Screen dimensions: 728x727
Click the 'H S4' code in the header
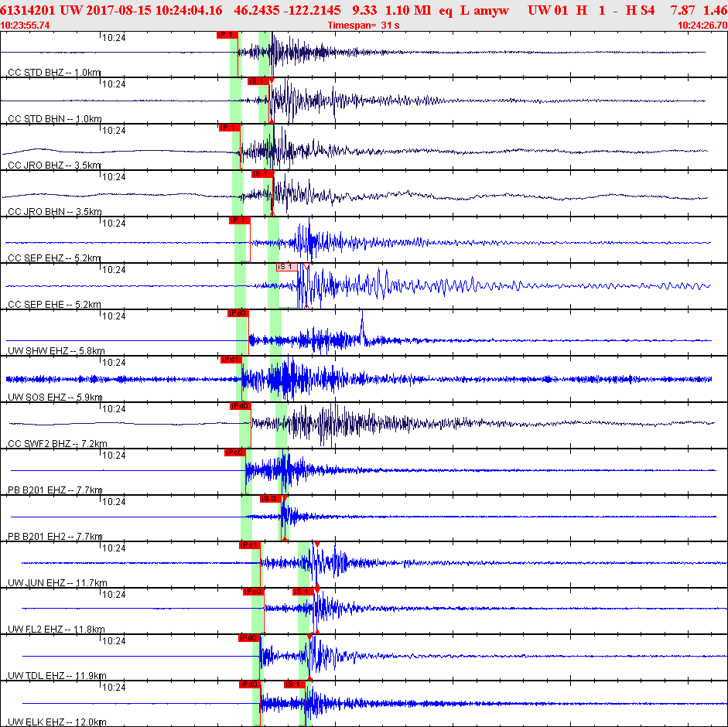click(641, 10)
